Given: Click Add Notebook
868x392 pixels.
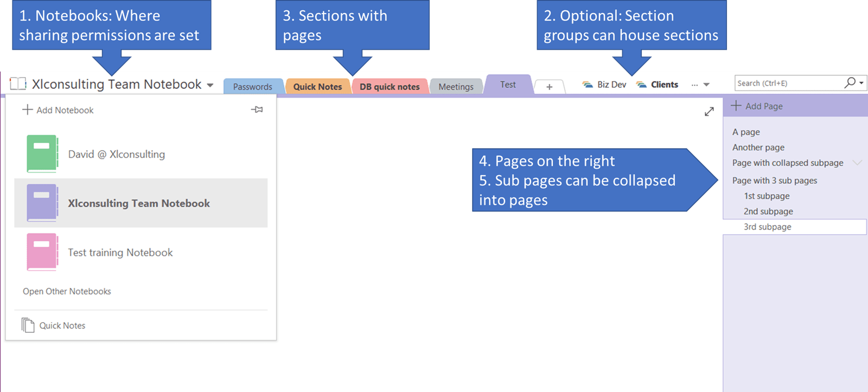Looking at the screenshot, I should tap(58, 110).
